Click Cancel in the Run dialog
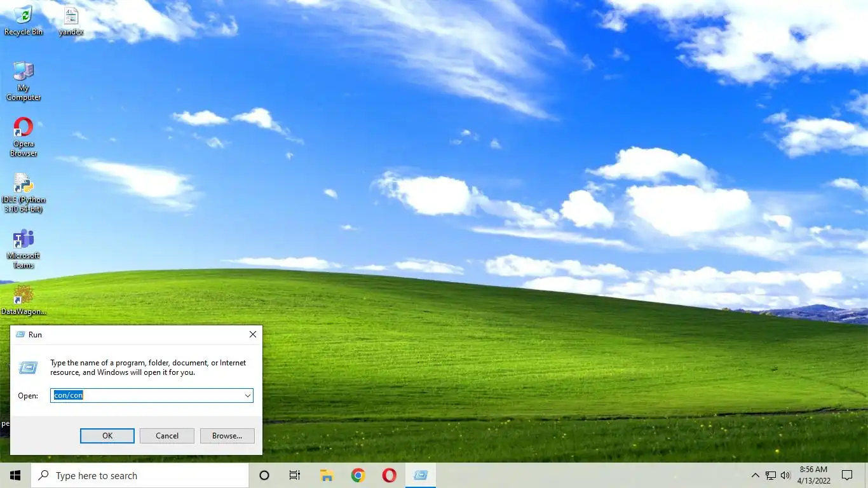This screenshot has height=488, width=868. 167,436
